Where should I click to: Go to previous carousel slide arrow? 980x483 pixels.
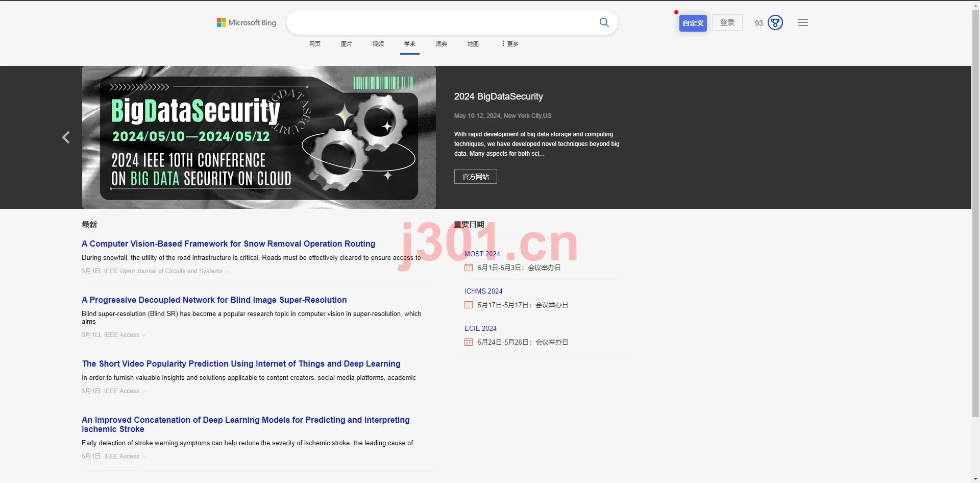[x=66, y=137]
